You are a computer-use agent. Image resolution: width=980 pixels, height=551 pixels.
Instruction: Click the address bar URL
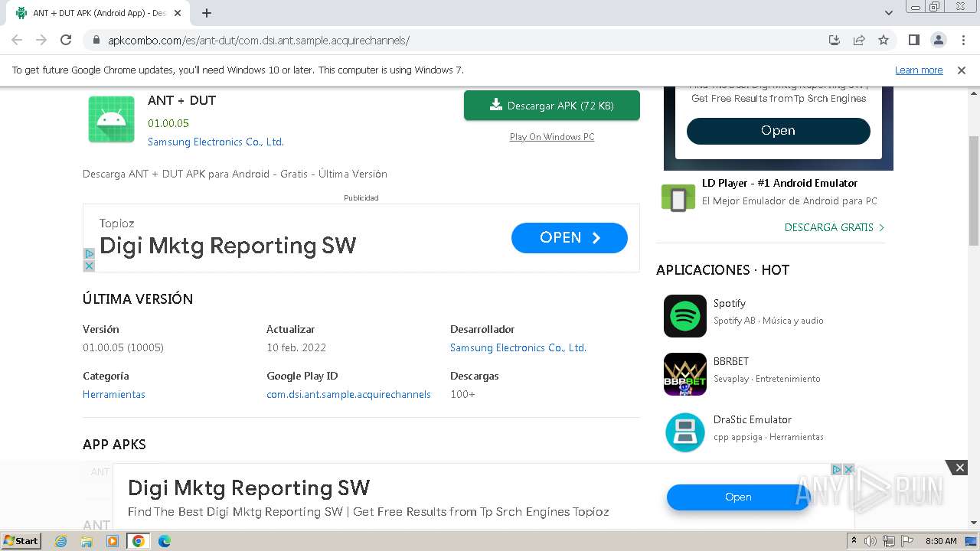[259, 41]
